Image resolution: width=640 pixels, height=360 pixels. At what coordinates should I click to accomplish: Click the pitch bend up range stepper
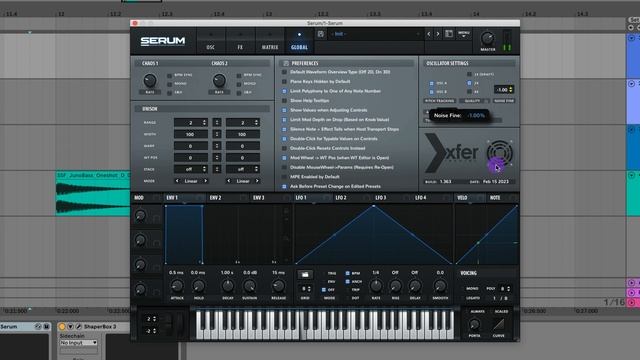coord(154,319)
